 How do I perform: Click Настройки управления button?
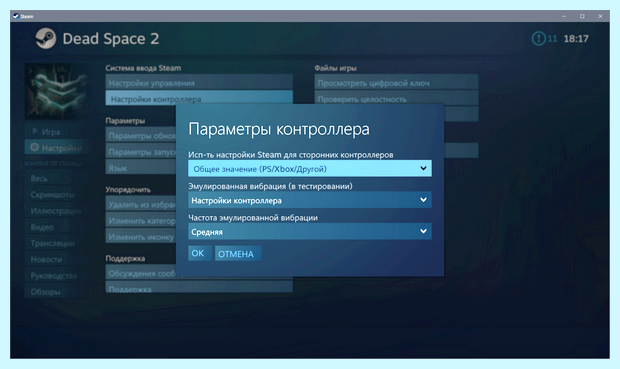pyautogui.click(x=199, y=83)
